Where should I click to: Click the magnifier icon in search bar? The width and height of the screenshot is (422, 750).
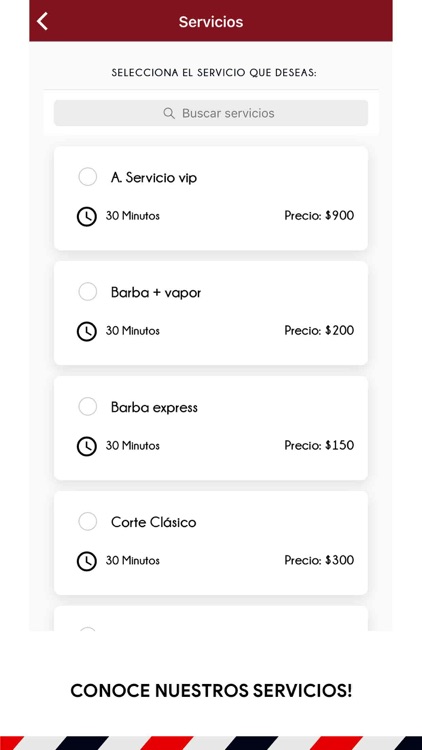[169, 113]
